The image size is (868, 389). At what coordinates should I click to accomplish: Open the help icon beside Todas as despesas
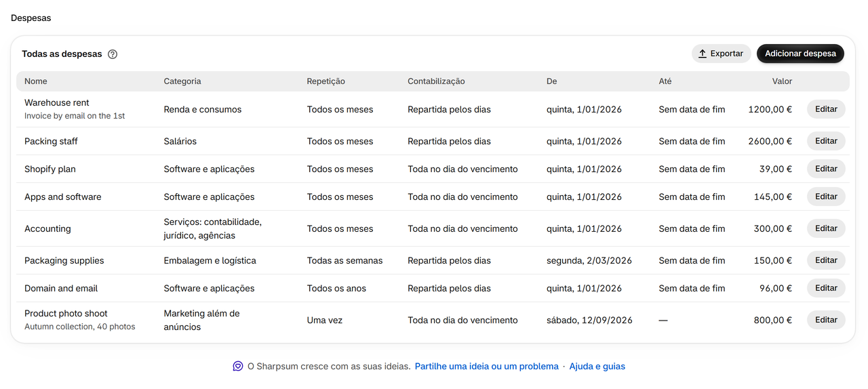tap(113, 54)
